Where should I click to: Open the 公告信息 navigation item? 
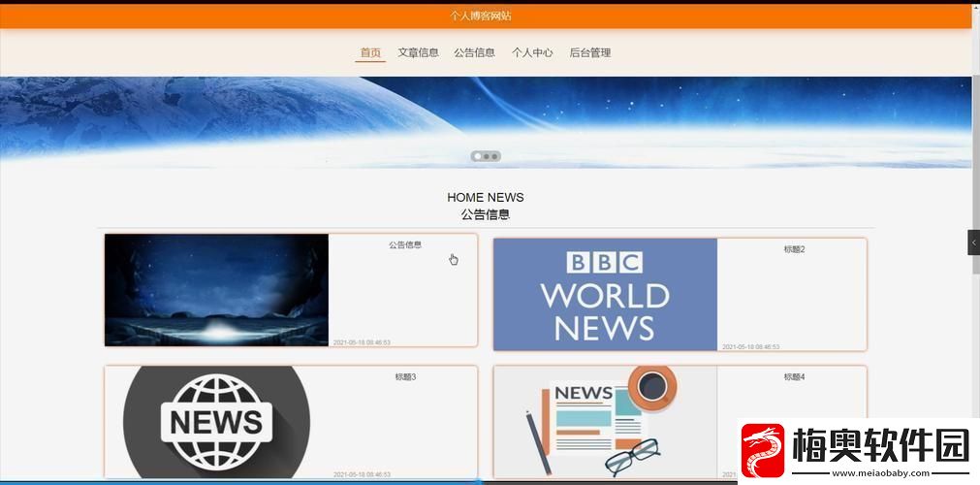[474, 53]
